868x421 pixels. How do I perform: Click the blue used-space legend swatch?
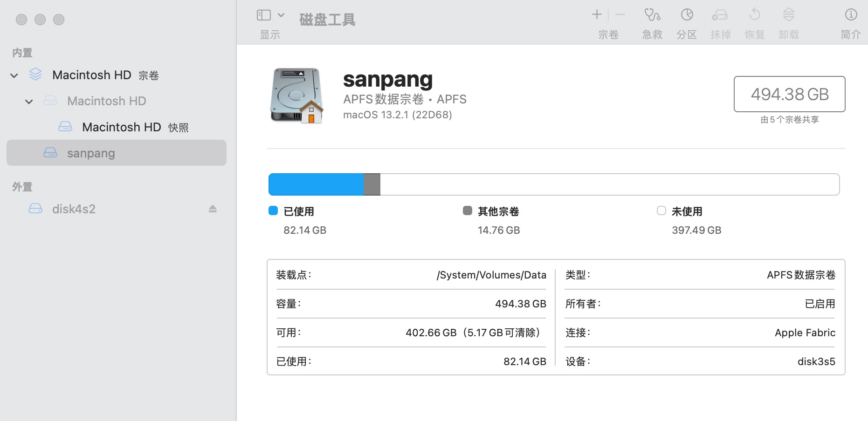click(273, 211)
